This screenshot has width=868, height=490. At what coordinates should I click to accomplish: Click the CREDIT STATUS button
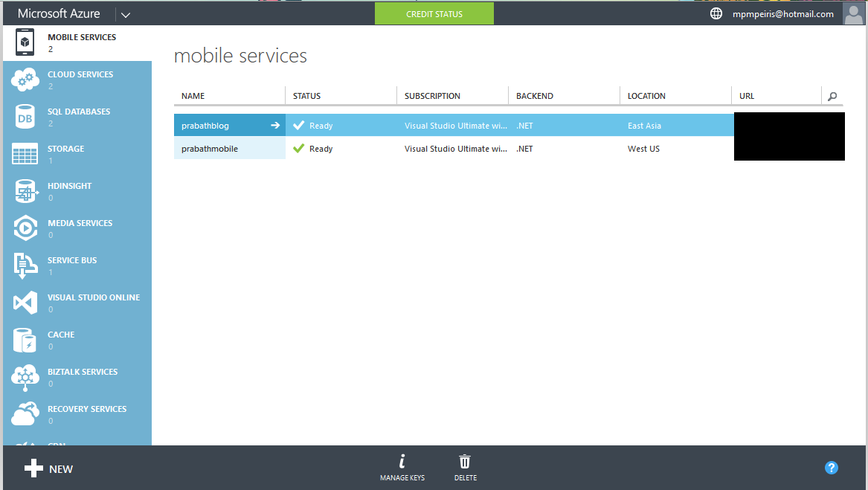pyautogui.click(x=434, y=13)
